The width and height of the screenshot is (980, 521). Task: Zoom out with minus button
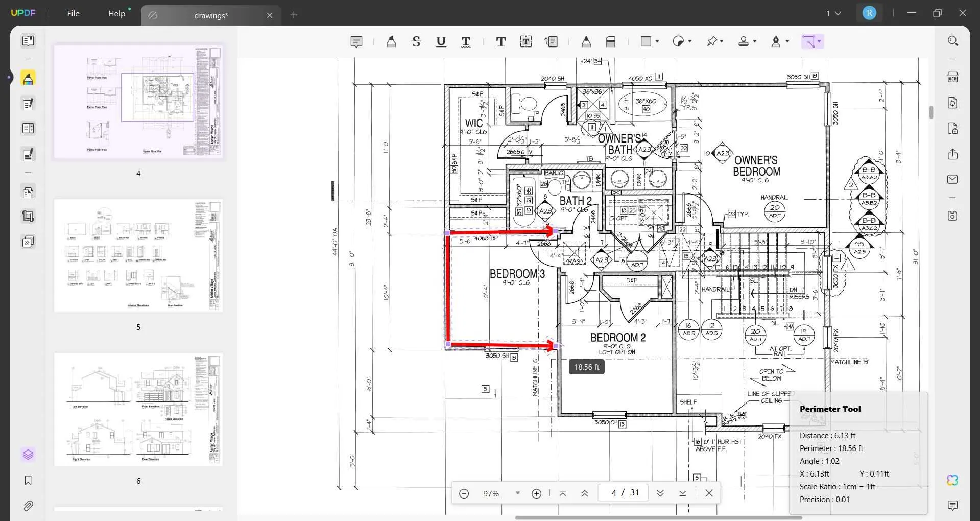pos(464,493)
